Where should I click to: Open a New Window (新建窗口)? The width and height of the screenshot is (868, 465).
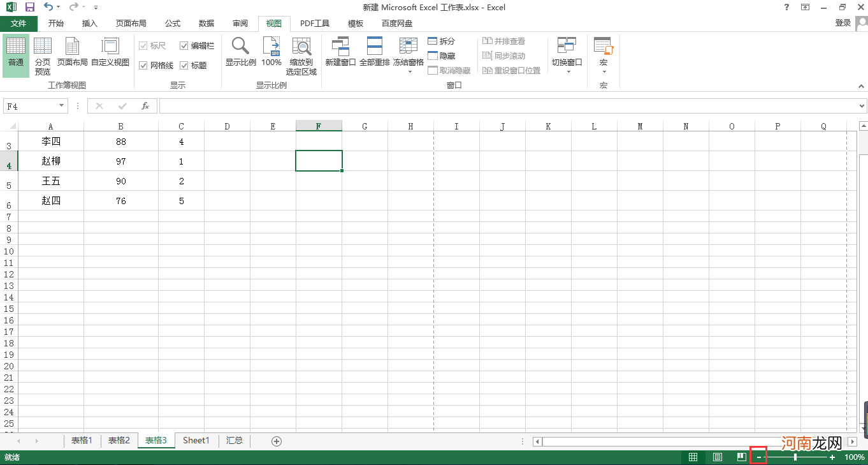[340, 52]
